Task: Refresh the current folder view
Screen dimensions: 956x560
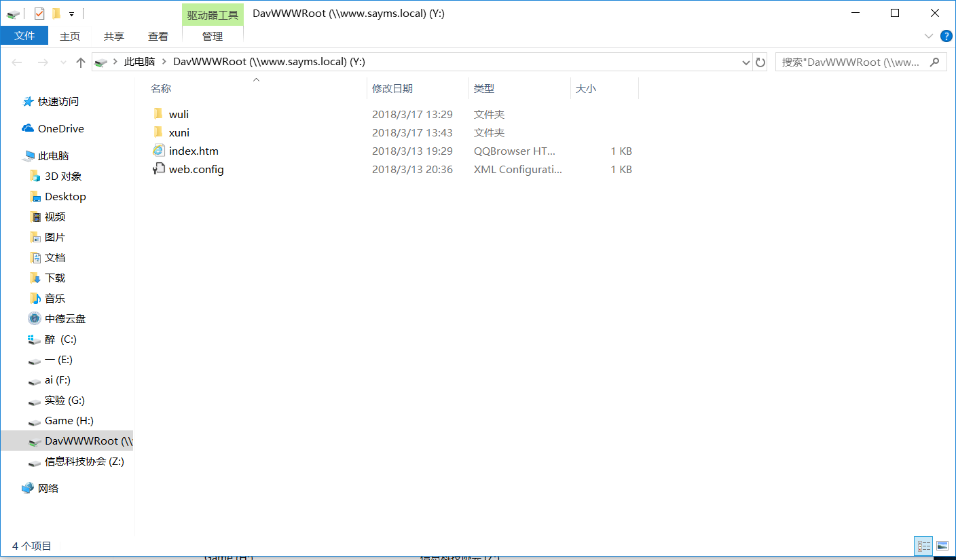Action: 760,62
